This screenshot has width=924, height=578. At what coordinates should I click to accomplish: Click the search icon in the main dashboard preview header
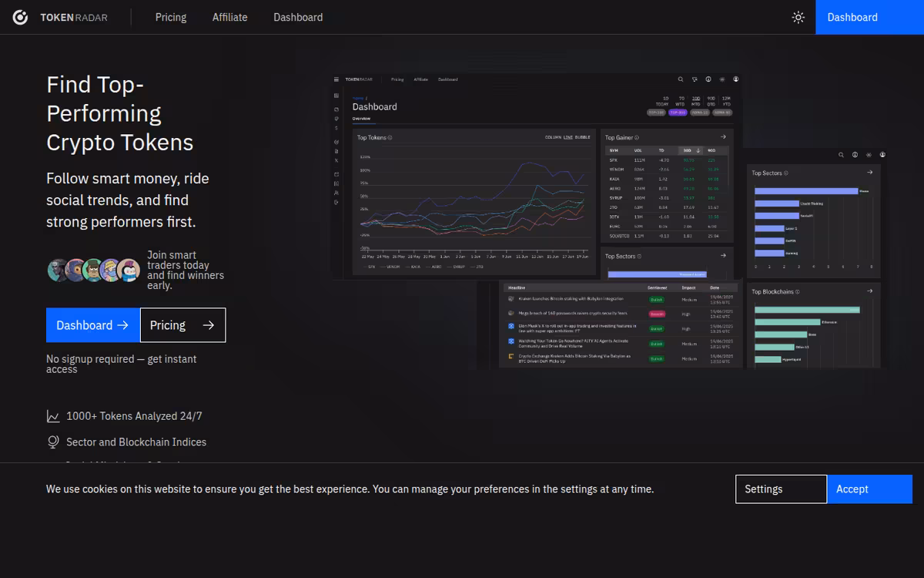(681, 79)
